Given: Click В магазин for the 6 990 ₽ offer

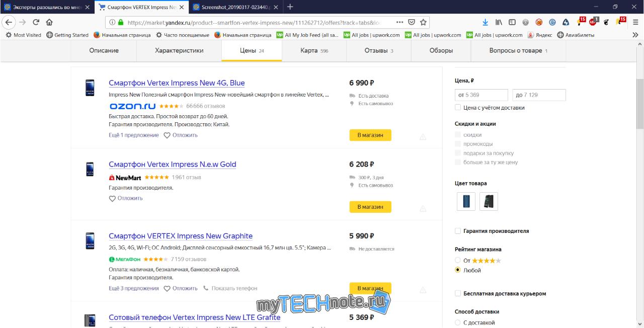Looking at the screenshot, I should click(x=370, y=135).
